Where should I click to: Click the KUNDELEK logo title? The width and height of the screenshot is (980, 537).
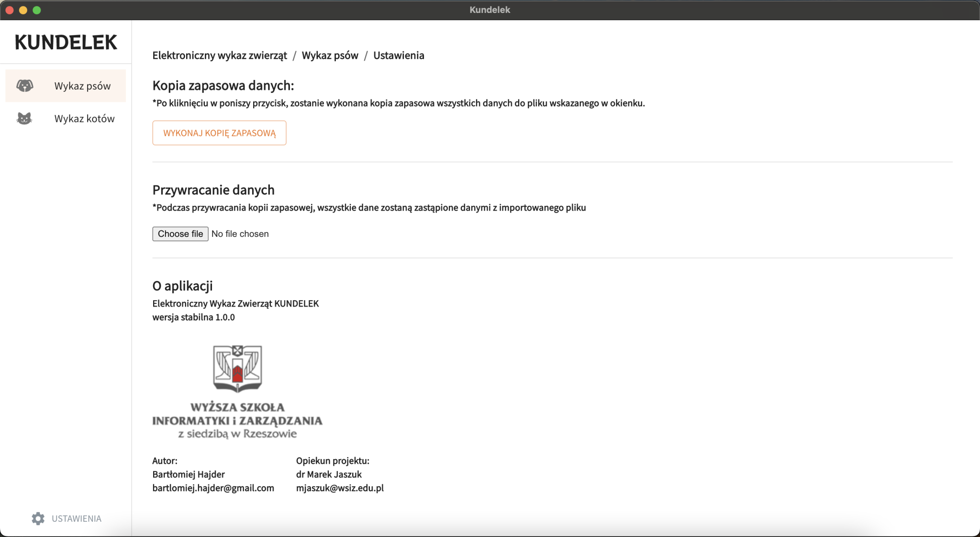66,42
